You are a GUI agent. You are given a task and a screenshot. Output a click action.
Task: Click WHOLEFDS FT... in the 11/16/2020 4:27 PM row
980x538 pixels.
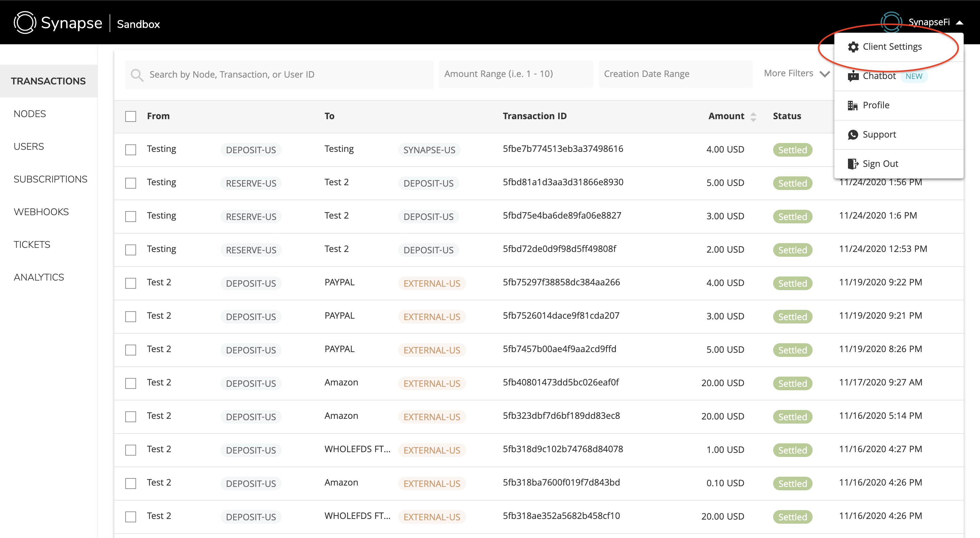pos(357,449)
